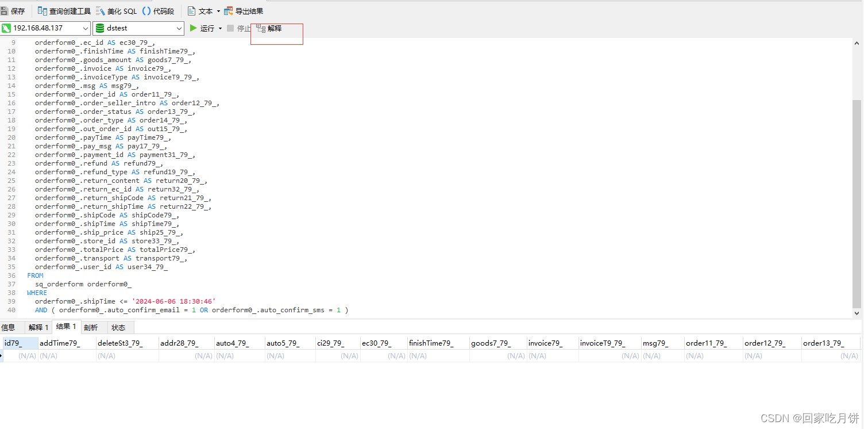This screenshot has height=429, width=868.
Task: Click sq_orderform on line 37
Action: [59, 284]
